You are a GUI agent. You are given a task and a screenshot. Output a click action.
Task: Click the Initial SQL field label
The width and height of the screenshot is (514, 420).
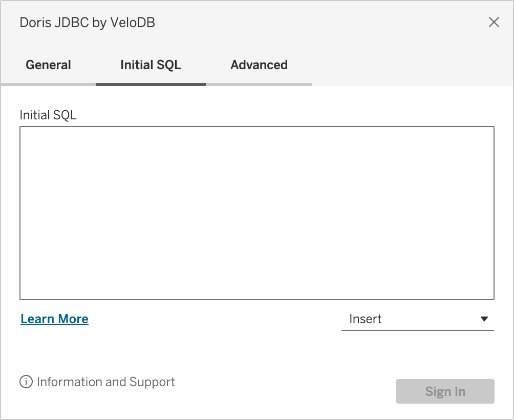coord(48,115)
